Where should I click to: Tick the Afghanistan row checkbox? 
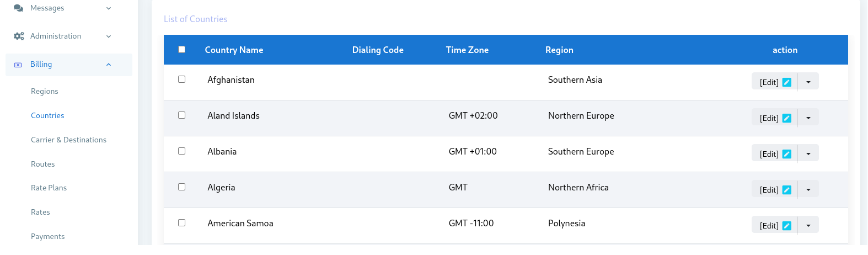click(x=181, y=79)
